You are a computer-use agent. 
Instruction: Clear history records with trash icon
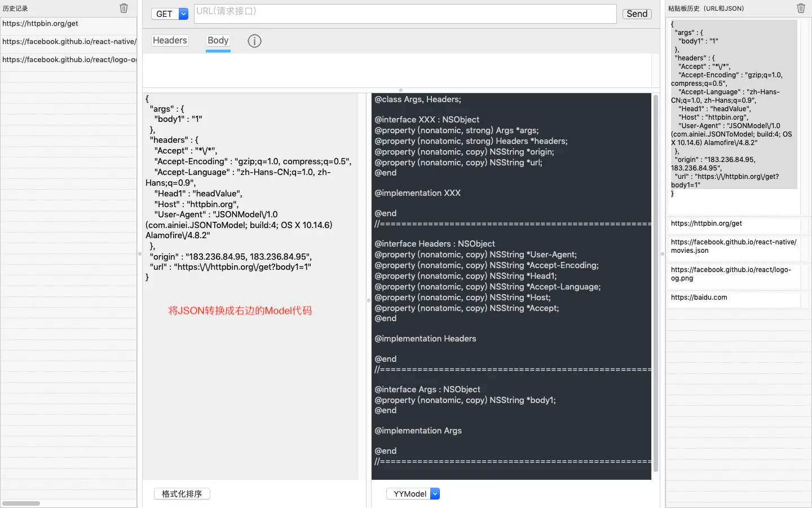(x=124, y=8)
